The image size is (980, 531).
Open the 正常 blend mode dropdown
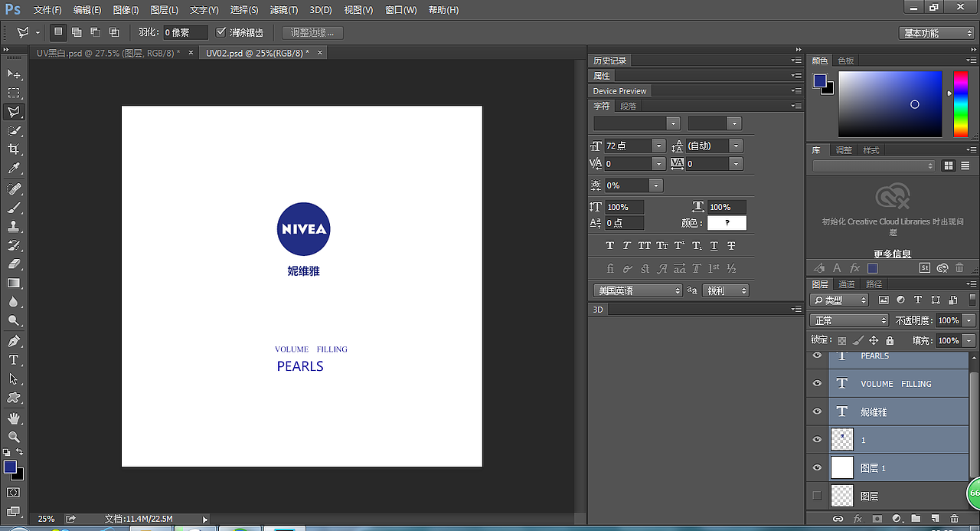[849, 320]
